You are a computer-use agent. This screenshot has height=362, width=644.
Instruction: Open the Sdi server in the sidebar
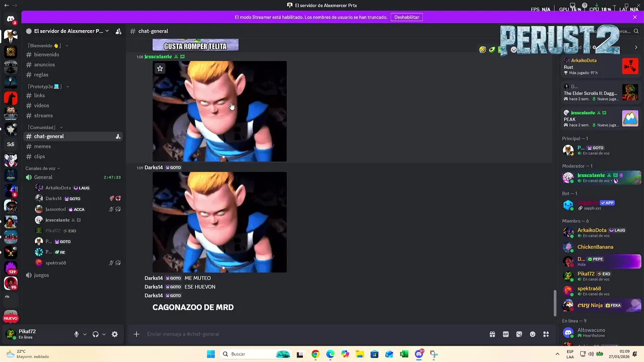click(11, 144)
